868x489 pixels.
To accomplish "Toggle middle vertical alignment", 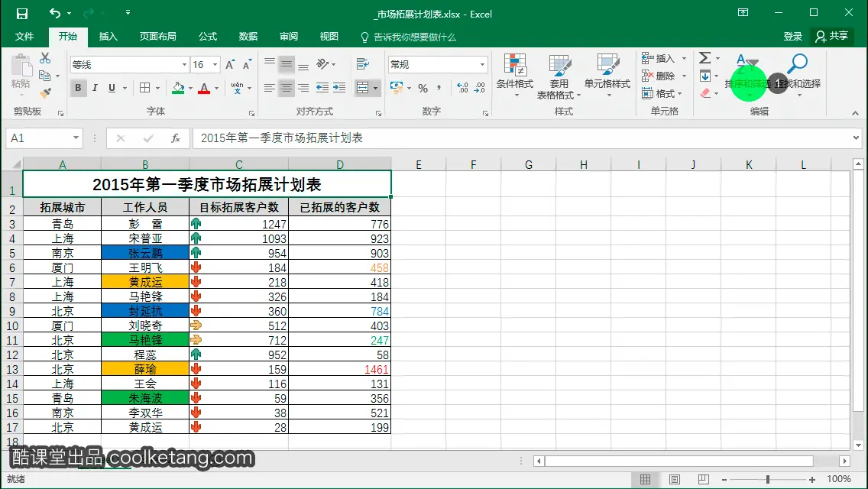I will pos(287,64).
